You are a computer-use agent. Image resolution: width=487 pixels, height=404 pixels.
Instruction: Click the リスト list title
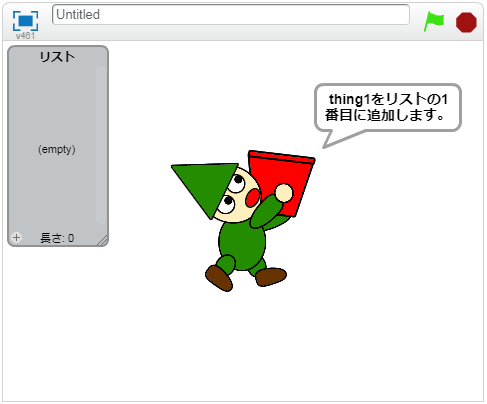(x=57, y=57)
